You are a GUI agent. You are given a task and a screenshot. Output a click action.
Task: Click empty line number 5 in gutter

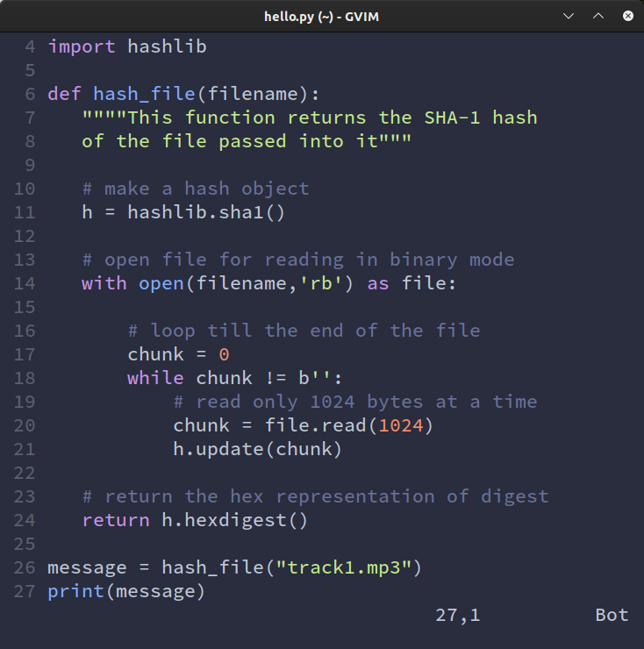click(30, 70)
